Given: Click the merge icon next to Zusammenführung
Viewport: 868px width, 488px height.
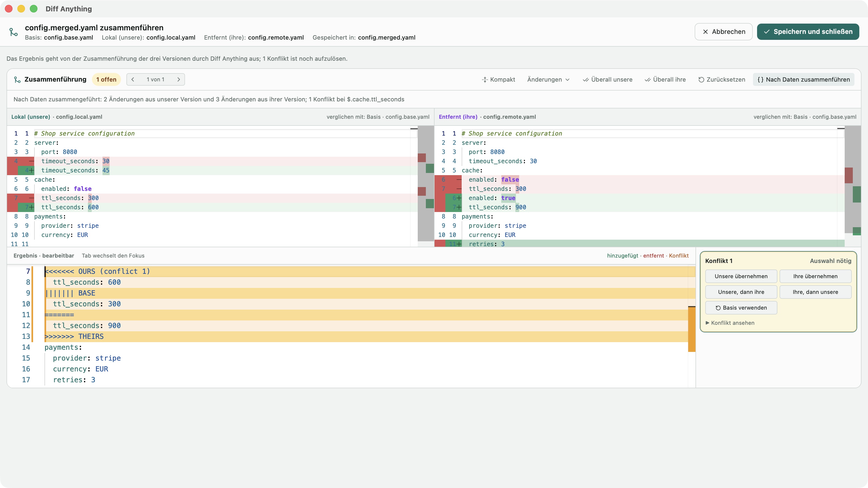Looking at the screenshot, I should (17, 79).
